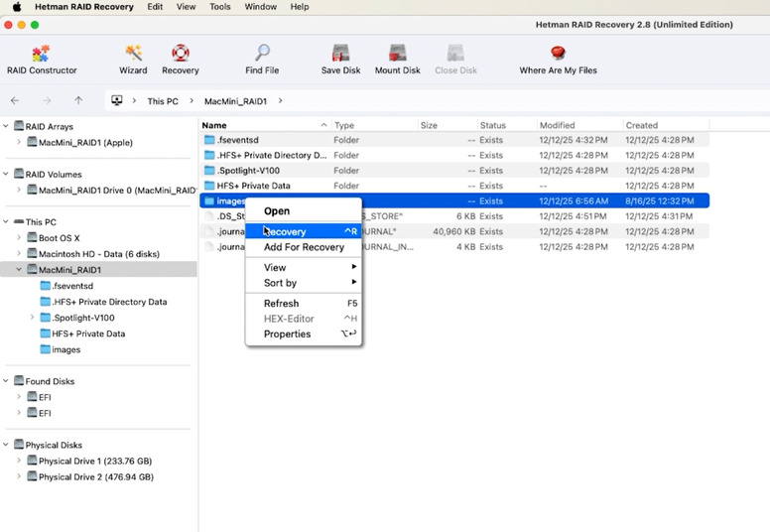
Task: Click MacMini_RAID1 in breadcrumb path
Action: (236, 101)
